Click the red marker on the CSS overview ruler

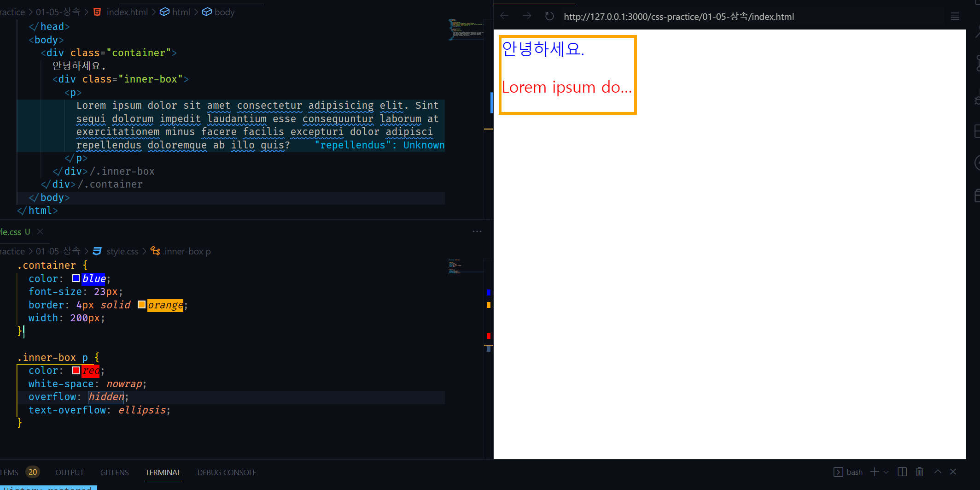(x=489, y=336)
